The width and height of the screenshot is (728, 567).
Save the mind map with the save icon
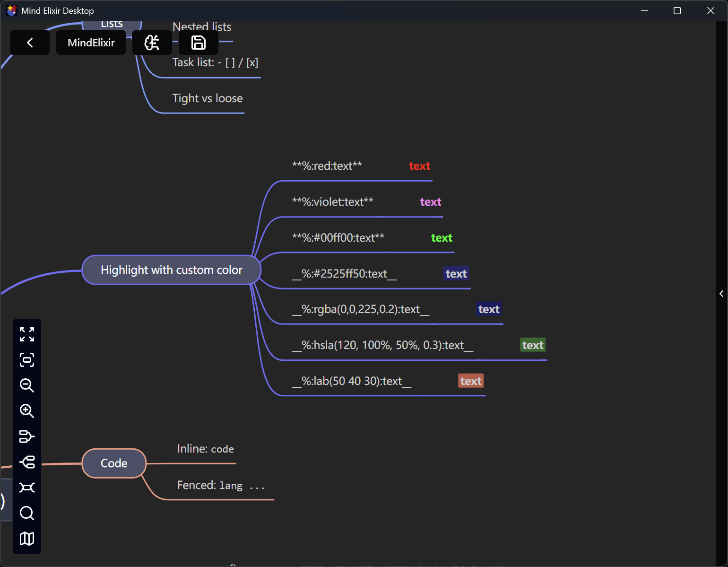[x=198, y=43]
